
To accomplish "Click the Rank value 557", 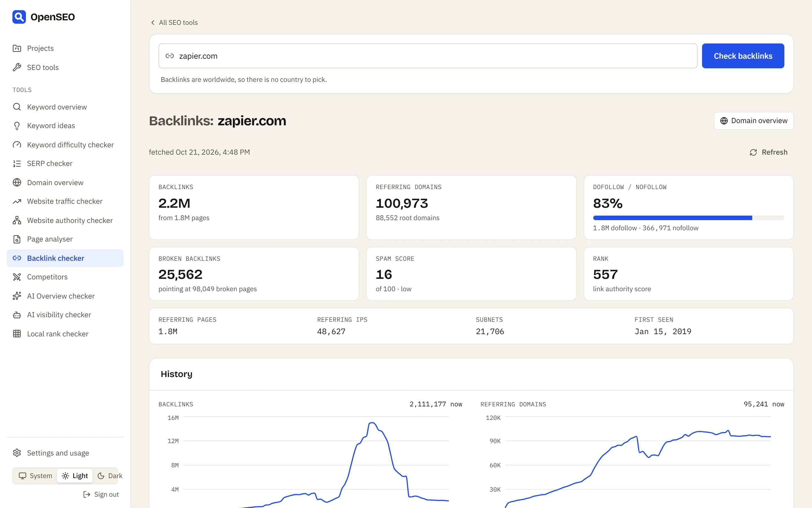I will tap(605, 275).
